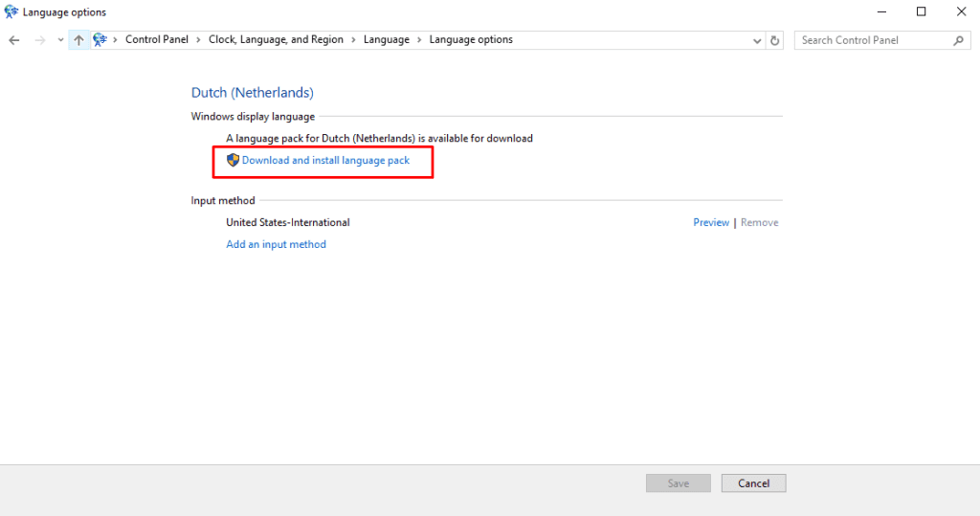Refresh the Language options page
This screenshot has width=980, height=516.
[775, 40]
